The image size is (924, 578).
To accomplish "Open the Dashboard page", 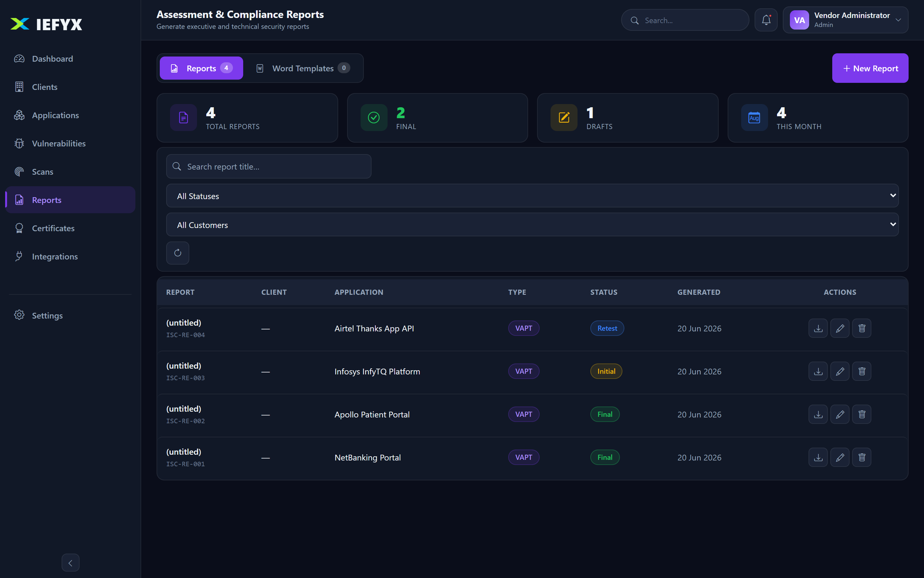I will (x=70, y=58).
